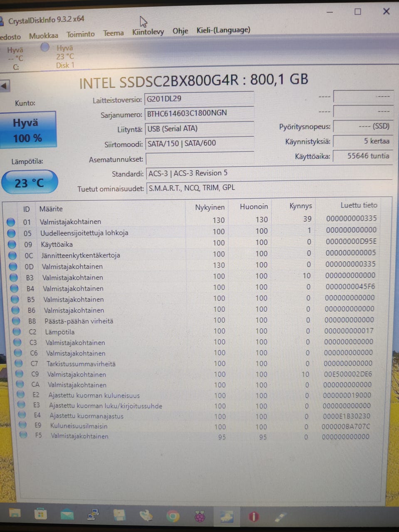
Task: Click the Käyttöaika value 55646 tuntia
Action: pos(363,156)
